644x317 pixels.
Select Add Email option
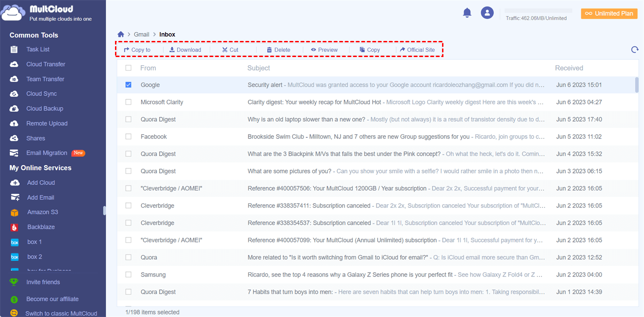point(40,197)
